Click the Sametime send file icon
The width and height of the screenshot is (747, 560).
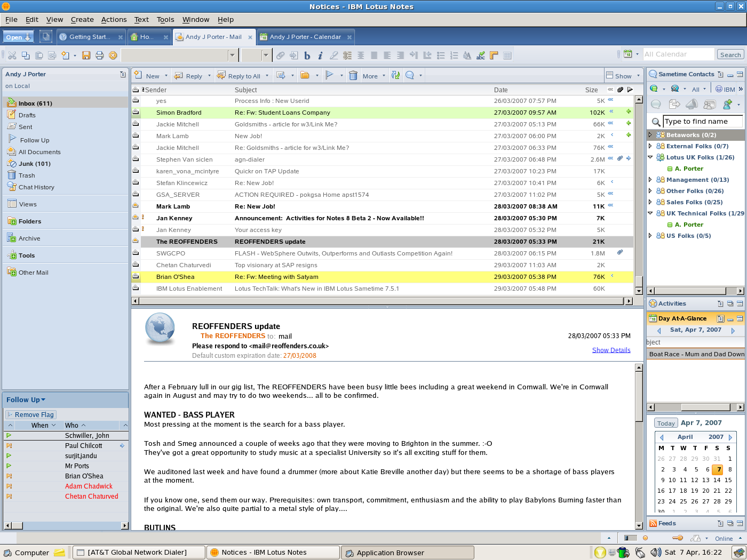click(x=674, y=104)
